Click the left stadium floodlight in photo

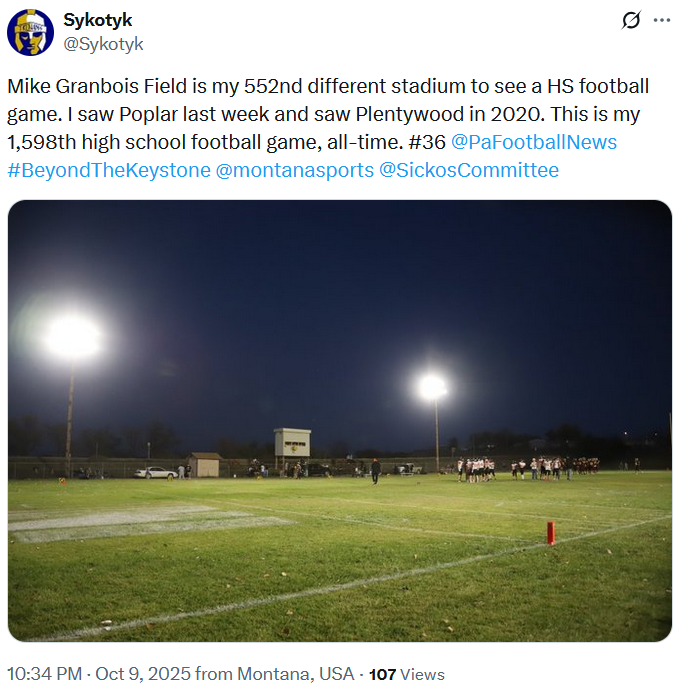tap(73, 337)
